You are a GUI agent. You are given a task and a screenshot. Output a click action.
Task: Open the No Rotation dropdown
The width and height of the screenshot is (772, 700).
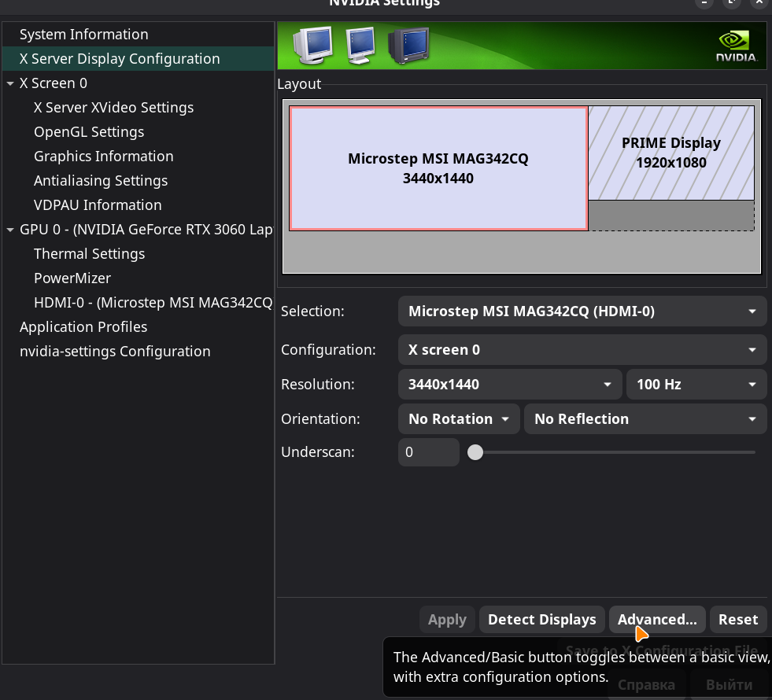458,418
